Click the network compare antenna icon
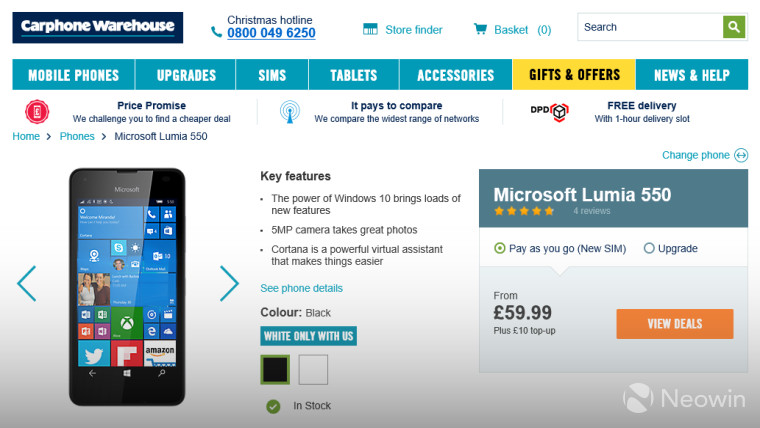The image size is (760, 428). pyautogui.click(x=290, y=112)
